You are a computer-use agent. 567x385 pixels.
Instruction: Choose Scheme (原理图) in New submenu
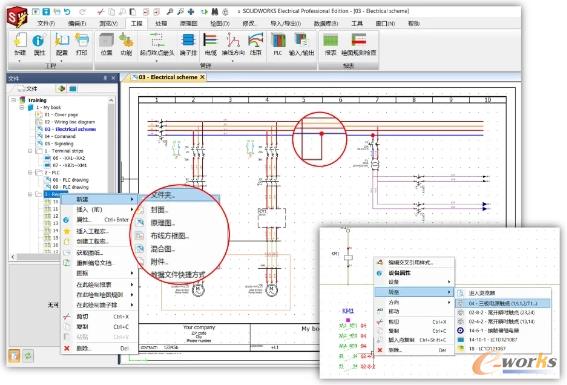coord(163,223)
